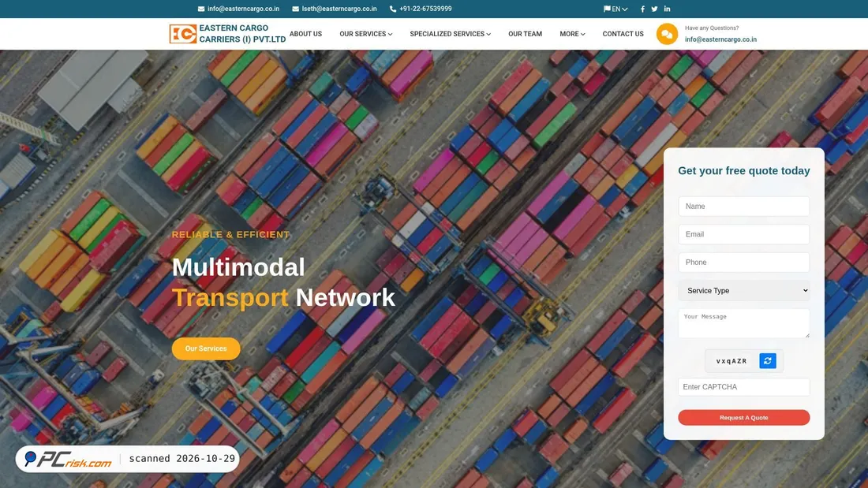Call the +91-22-67539999 phone link
This screenshot has width=868, height=488.
click(x=425, y=9)
